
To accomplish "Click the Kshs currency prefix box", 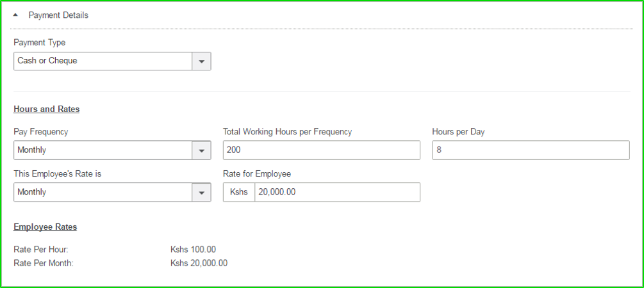I will tap(239, 192).
